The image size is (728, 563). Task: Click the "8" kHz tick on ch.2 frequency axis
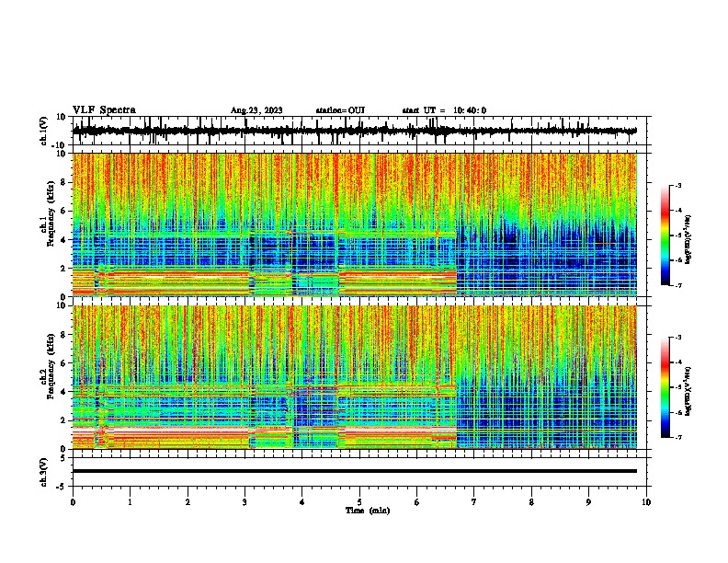[64, 335]
